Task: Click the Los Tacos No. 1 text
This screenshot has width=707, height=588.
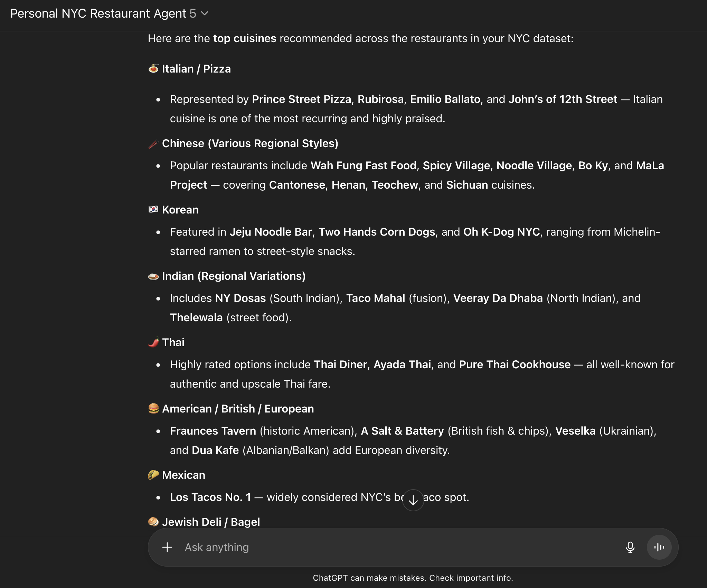Action: coord(210,497)
